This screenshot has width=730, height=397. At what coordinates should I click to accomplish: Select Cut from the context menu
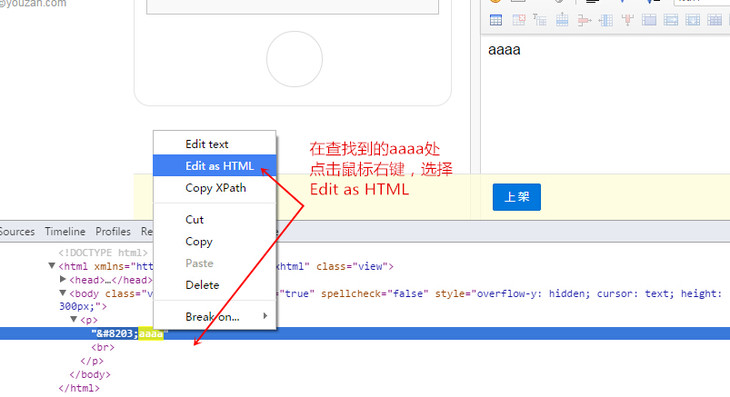coord(215,219)
